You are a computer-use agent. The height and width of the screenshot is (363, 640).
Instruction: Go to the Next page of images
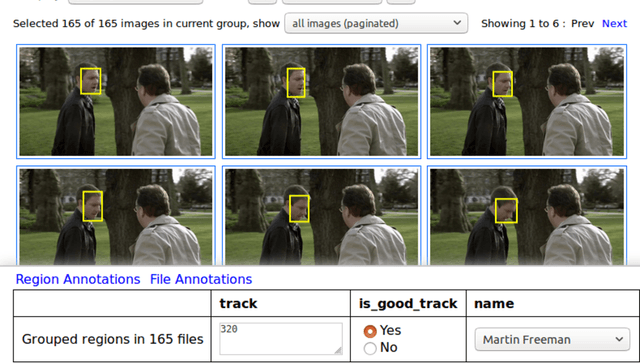(614, 24)
